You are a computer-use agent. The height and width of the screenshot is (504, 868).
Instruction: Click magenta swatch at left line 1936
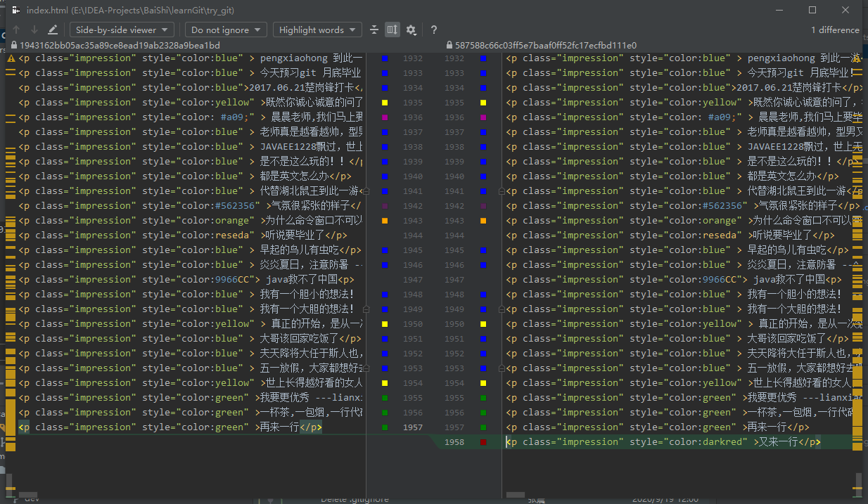point(385,117)
